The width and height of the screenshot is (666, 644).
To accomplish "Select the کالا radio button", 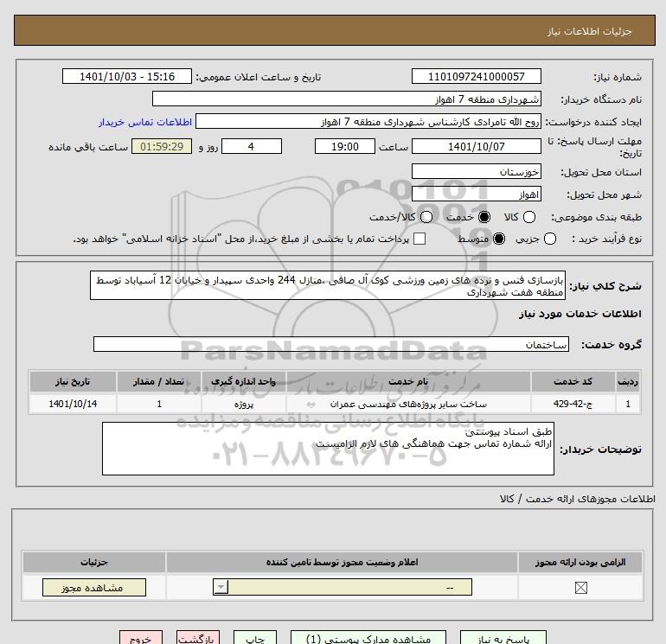I will point(528,217).
